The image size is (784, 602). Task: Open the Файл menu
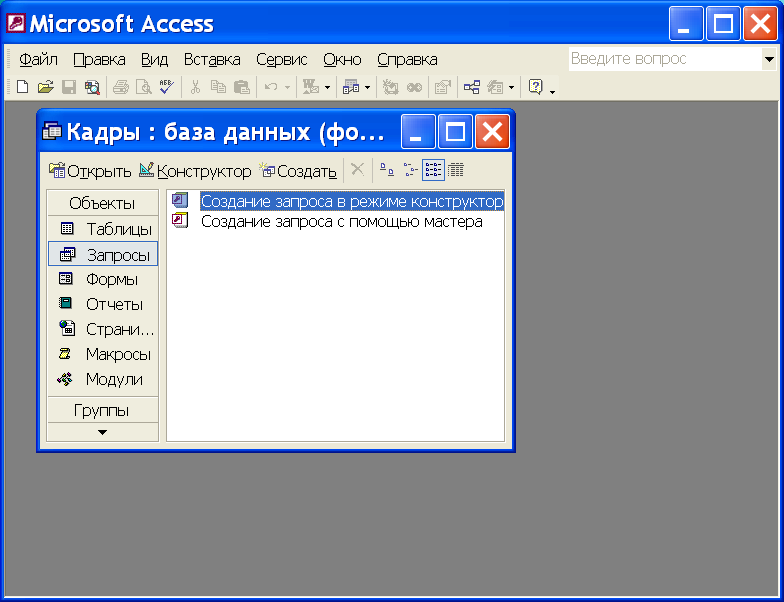coord(38,60)
